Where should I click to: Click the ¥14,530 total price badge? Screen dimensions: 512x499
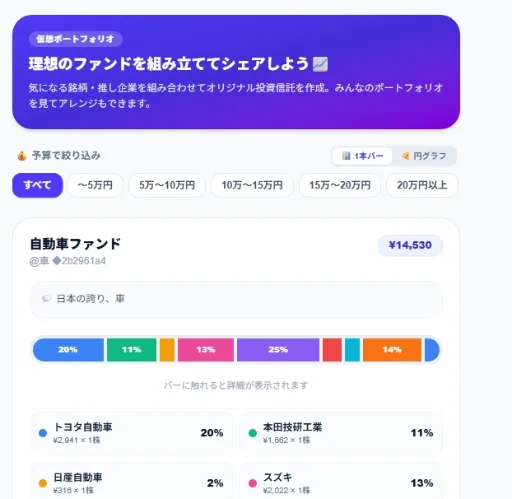tap(410, 245)
